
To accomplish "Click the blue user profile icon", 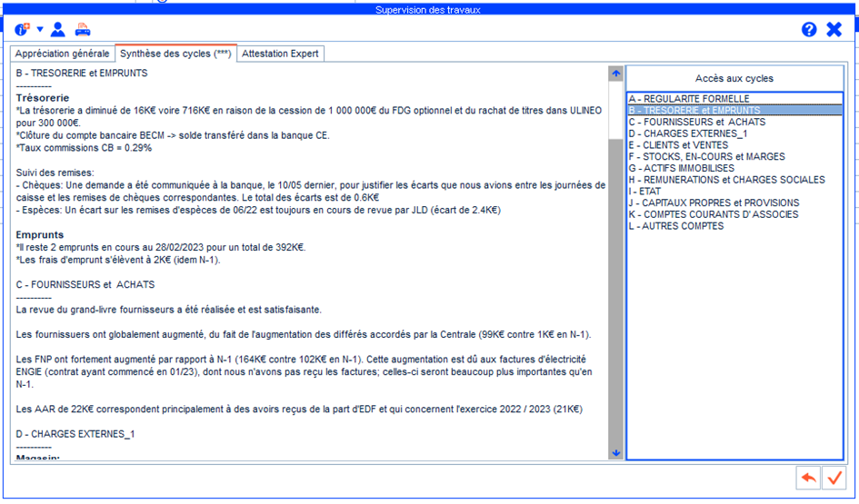I will (57, 29).
